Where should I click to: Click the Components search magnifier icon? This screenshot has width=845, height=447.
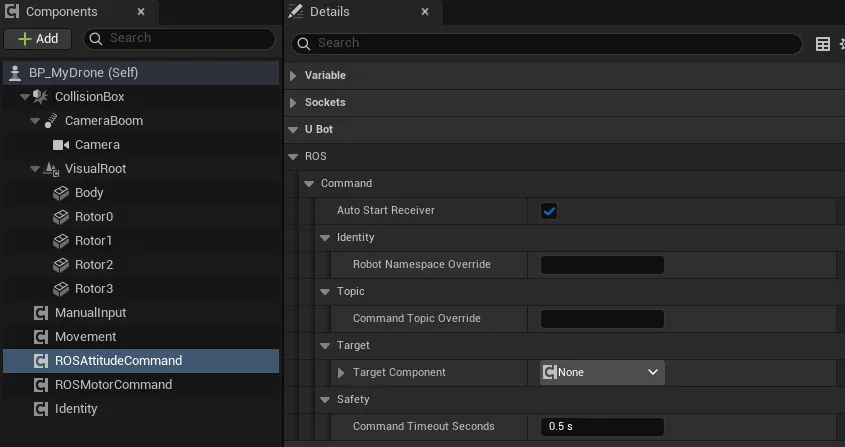click(96, 38)
